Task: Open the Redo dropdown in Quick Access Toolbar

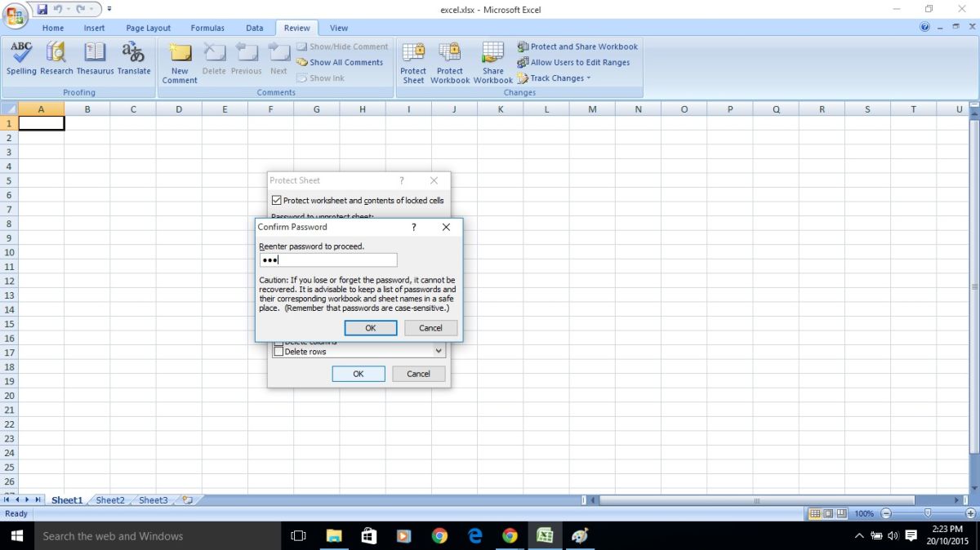Action: (x=89, y=7)
